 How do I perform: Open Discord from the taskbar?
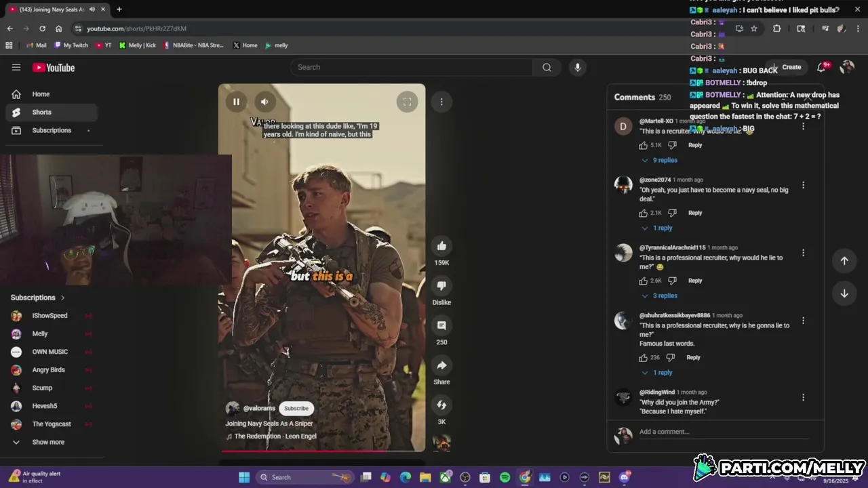pos(624,477)
